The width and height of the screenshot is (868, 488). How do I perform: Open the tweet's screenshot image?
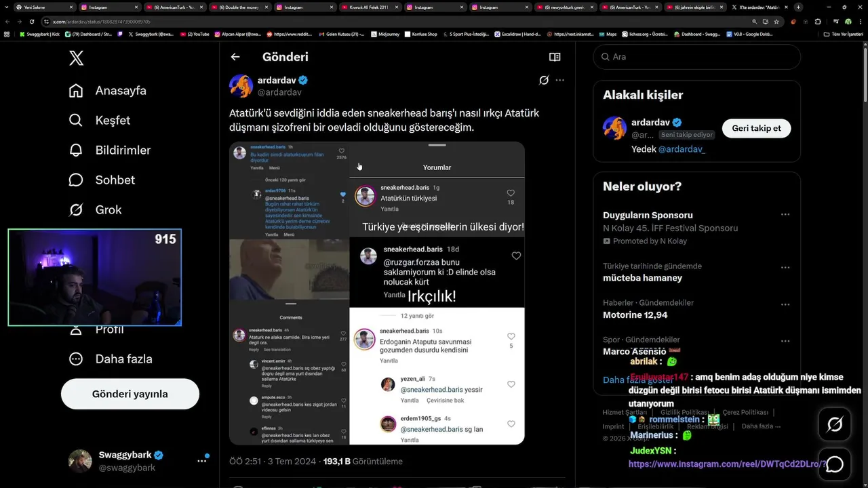(x=377, y=293)
